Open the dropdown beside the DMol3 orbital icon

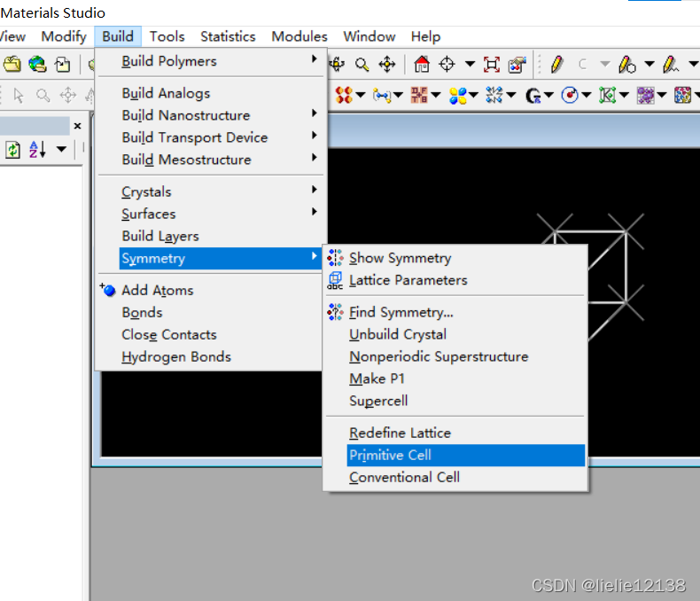(473, 95)
